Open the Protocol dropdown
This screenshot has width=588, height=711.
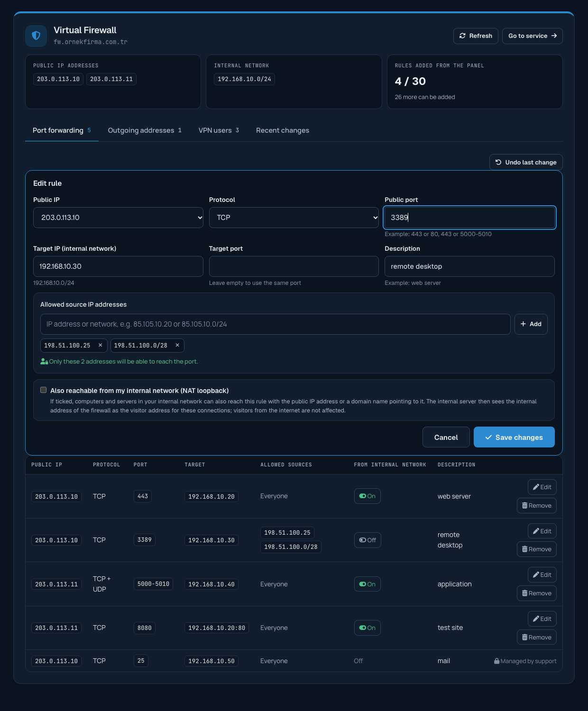click(x=294, y=218)
